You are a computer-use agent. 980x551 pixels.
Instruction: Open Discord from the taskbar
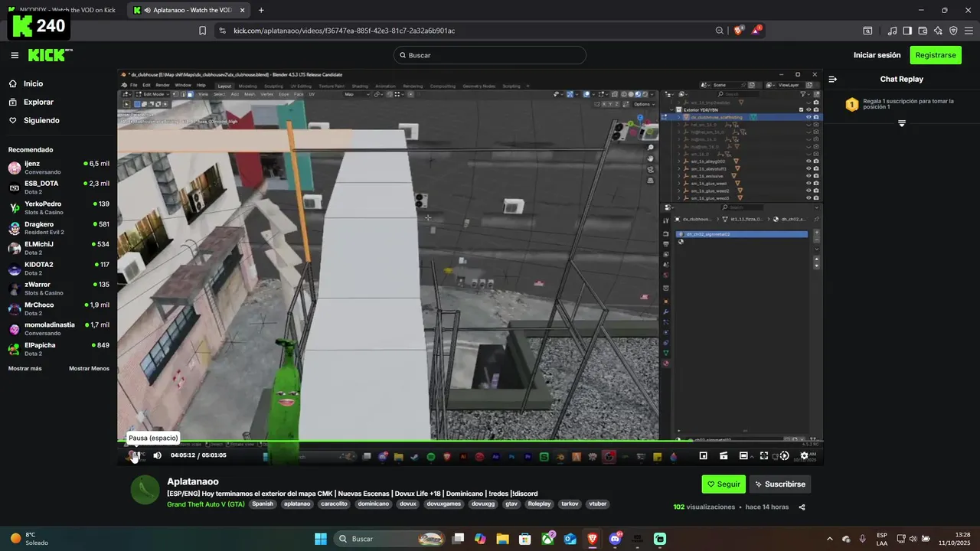615,539
